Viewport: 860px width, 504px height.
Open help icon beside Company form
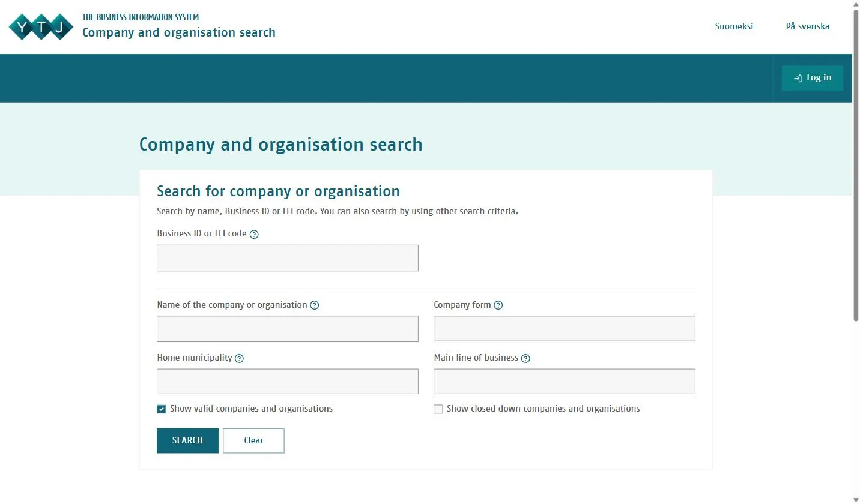(498, 305)
